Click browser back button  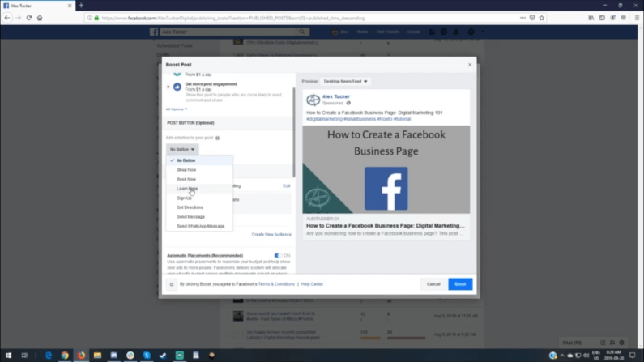[x=7, y=18]
